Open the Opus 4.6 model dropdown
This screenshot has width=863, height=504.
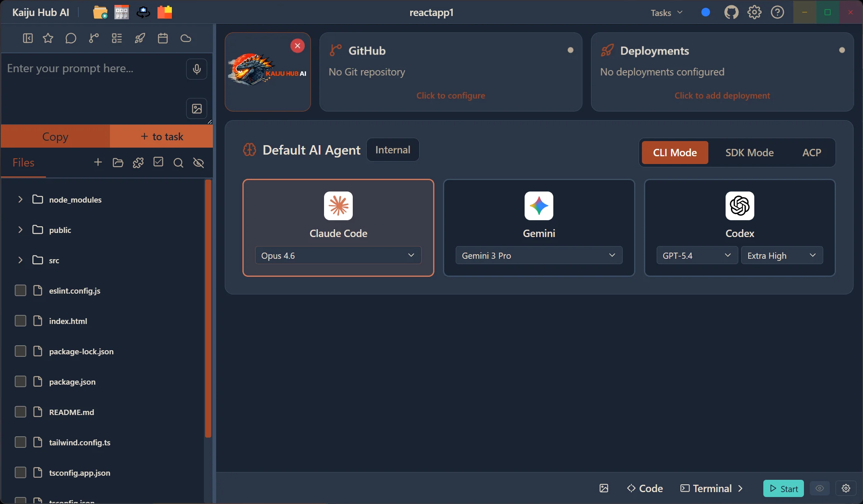coord(338,255)
